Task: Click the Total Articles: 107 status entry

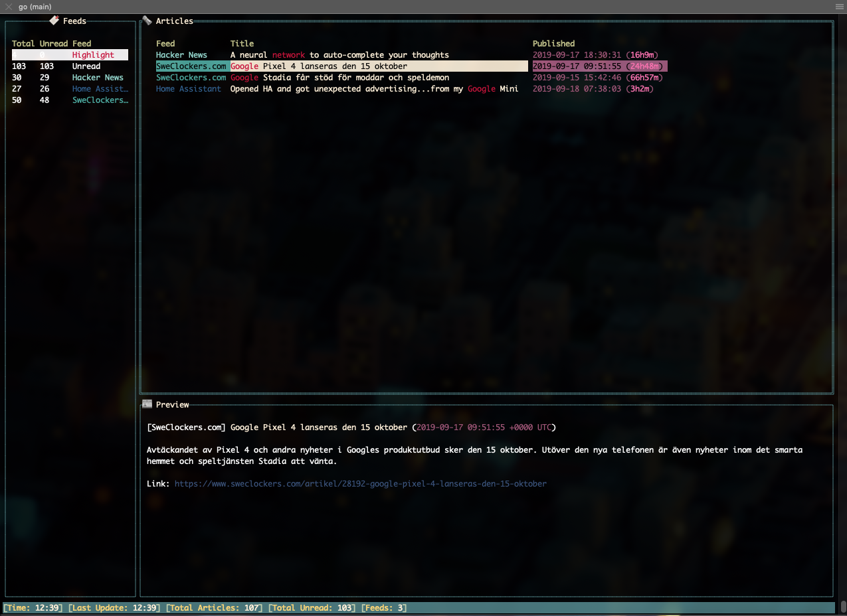Action: point(214,608)
